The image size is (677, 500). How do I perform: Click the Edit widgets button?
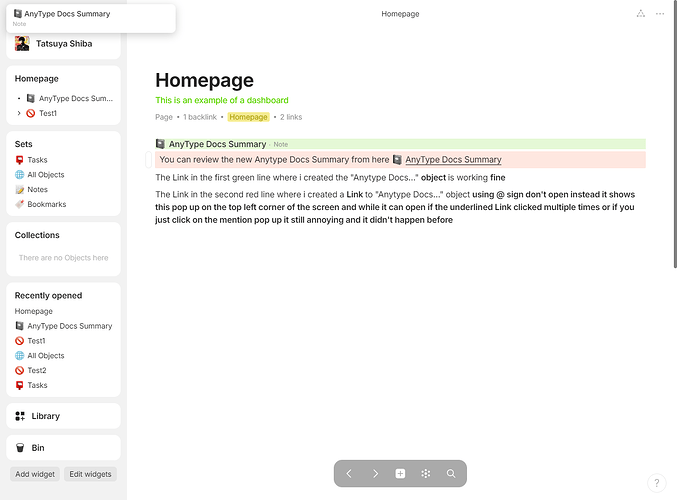[90, 474]
